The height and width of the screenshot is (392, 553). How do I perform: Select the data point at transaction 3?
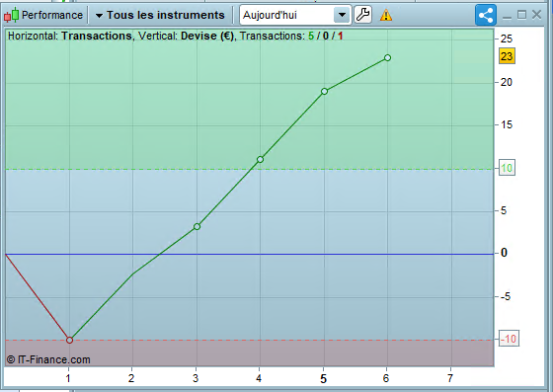[x=197, y=227]
